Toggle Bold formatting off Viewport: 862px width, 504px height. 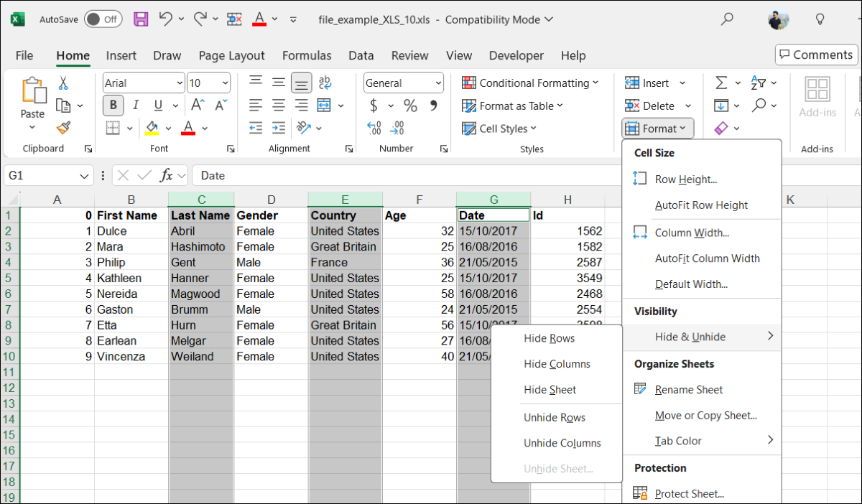pyautogui.click(x=113, y=106)
